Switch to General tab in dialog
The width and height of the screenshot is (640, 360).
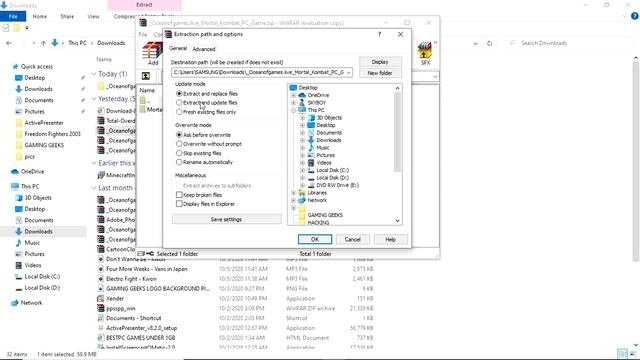(178, 49)
